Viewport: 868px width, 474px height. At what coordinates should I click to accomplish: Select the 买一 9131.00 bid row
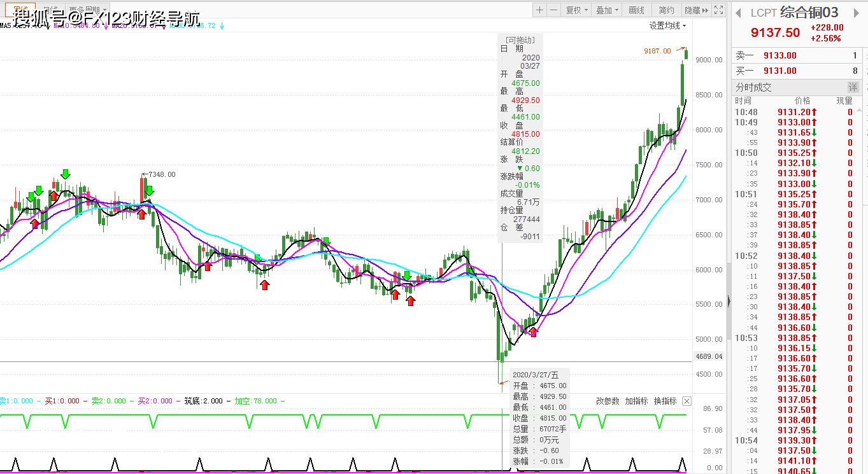coord(797,71)
